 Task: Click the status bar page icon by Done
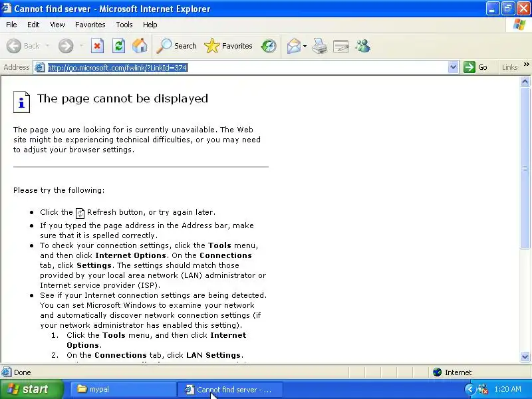[7, 372]
